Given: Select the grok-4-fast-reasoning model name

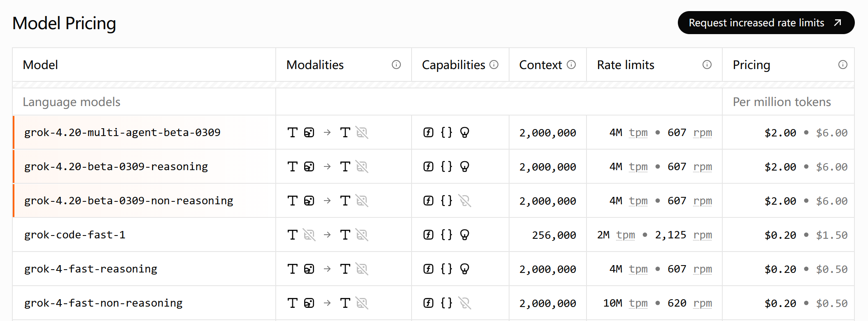Looking at the screenshot, I should (x=91, y=269).
